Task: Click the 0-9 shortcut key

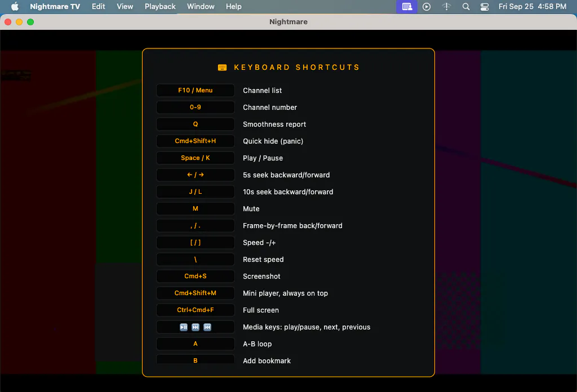Action: 196,107
